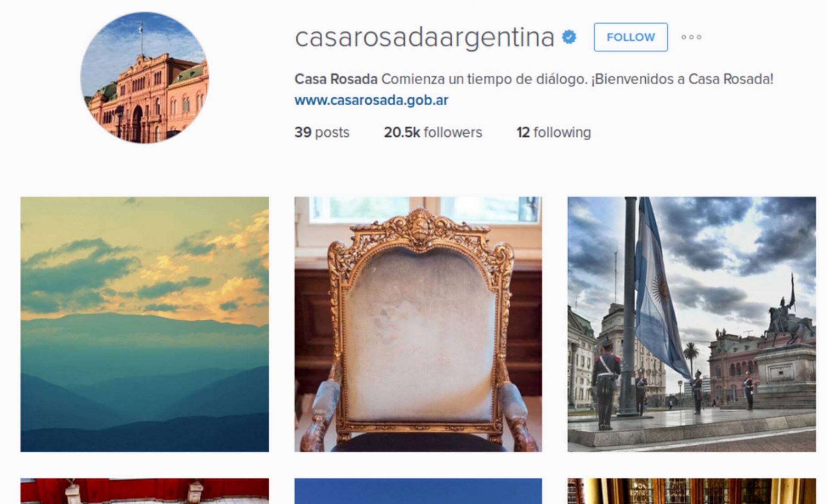View the 20.5k followers list
This screenshot has width=826, height=504.
433,132
